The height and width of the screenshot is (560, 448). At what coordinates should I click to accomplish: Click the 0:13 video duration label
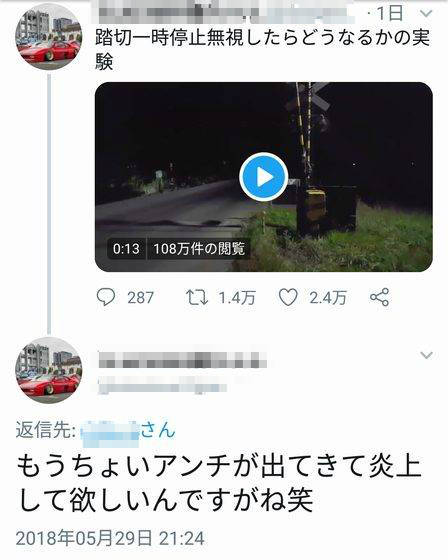pos(126,249)
